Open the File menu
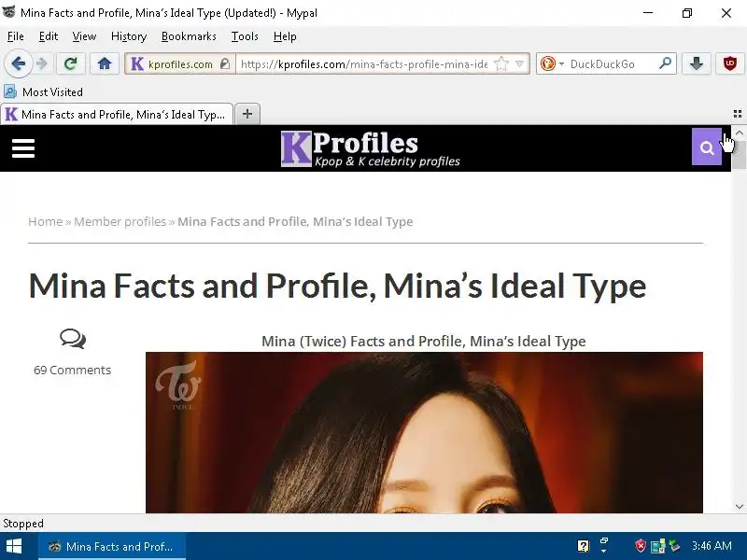Image resolution: width=747 pixels, height=560 pixels. click(16, 36)
